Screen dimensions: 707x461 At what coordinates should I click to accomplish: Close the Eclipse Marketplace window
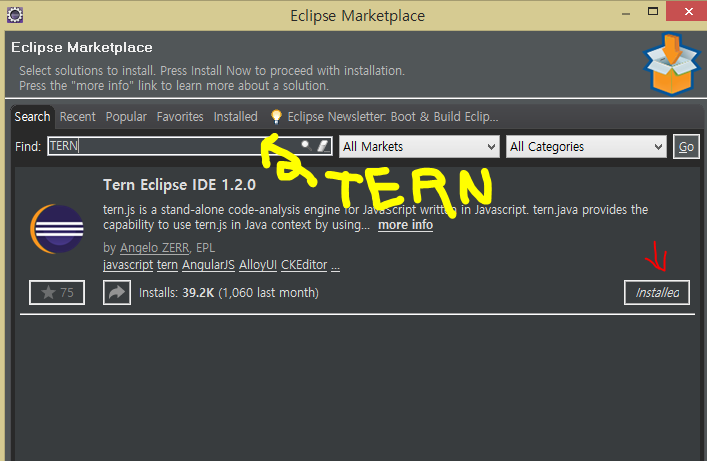(688, 12)
